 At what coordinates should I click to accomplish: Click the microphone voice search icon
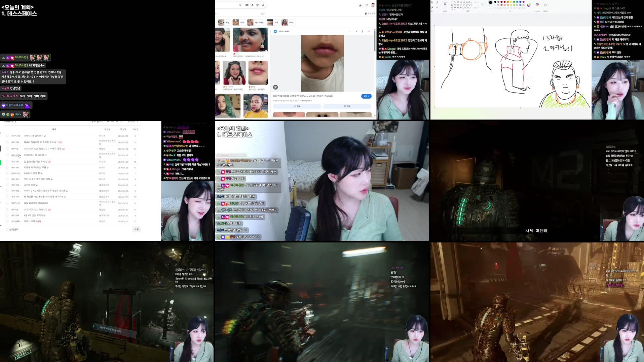(252, 5)
